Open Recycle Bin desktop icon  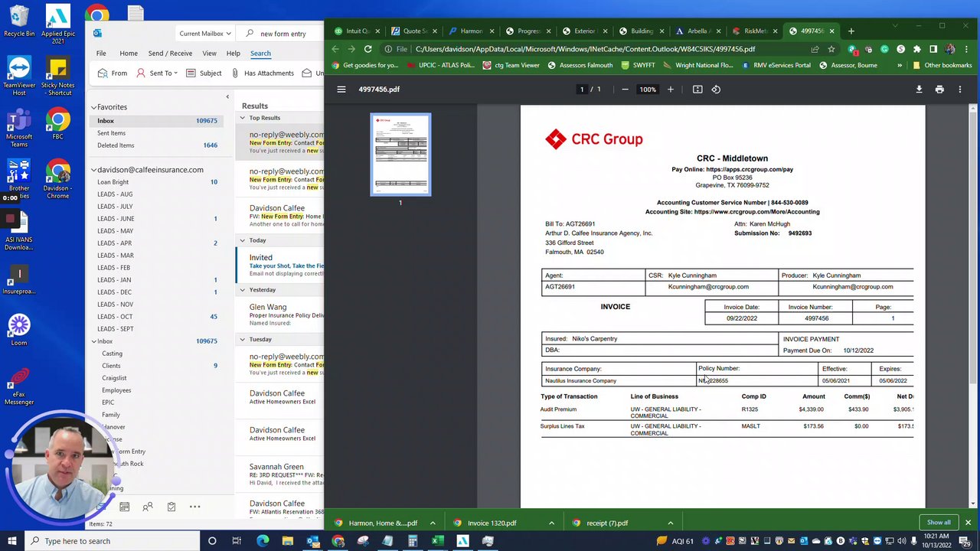pos(19,21)
